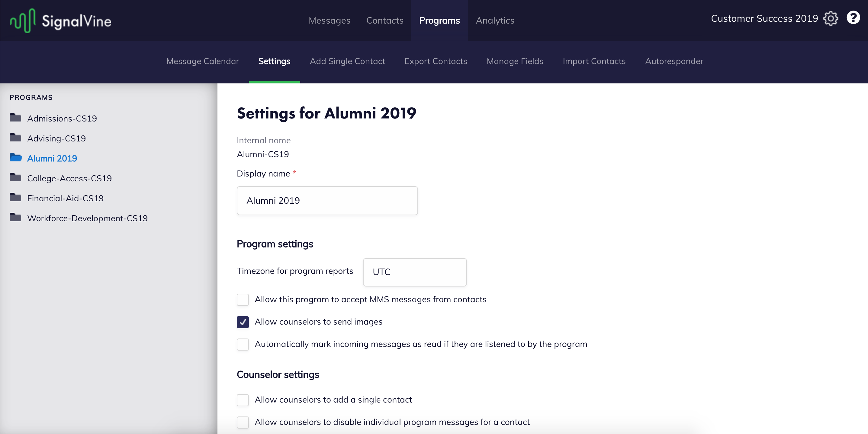Viewport: 868px width, 434px height.
Task: Open the Autoresponder page
Action: point(674,61)
